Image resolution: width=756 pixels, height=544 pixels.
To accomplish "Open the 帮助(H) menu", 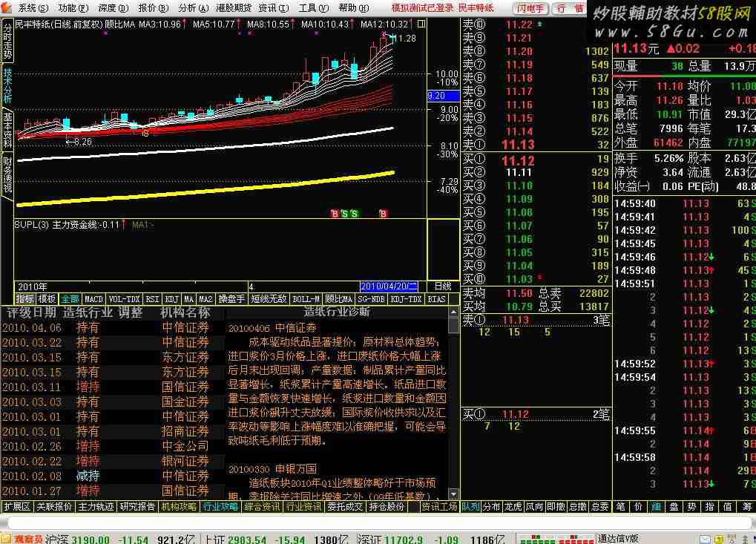I will [353, 7].
